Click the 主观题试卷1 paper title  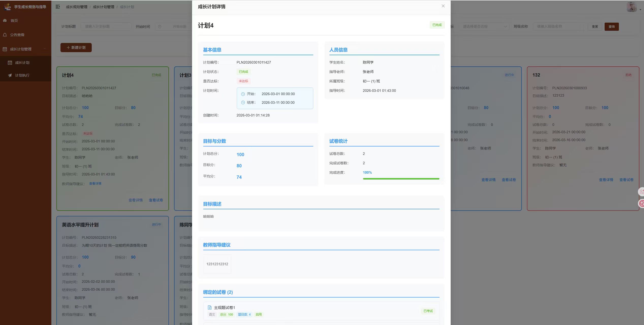(x=225, y=308)
